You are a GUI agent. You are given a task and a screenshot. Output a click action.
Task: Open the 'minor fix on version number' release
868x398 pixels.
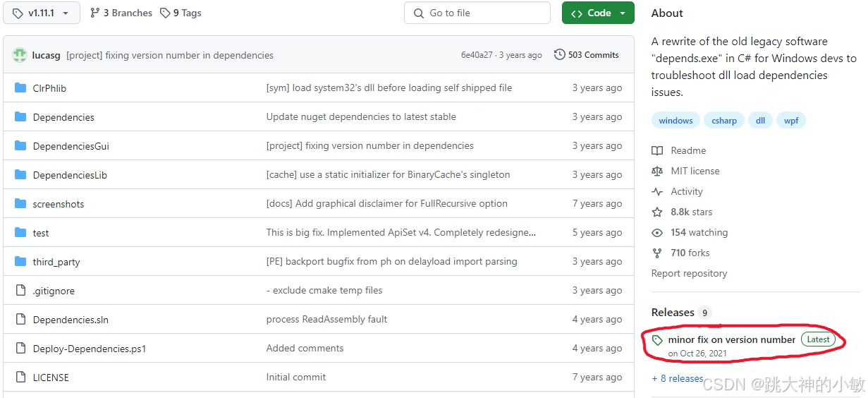pos(732,339)
